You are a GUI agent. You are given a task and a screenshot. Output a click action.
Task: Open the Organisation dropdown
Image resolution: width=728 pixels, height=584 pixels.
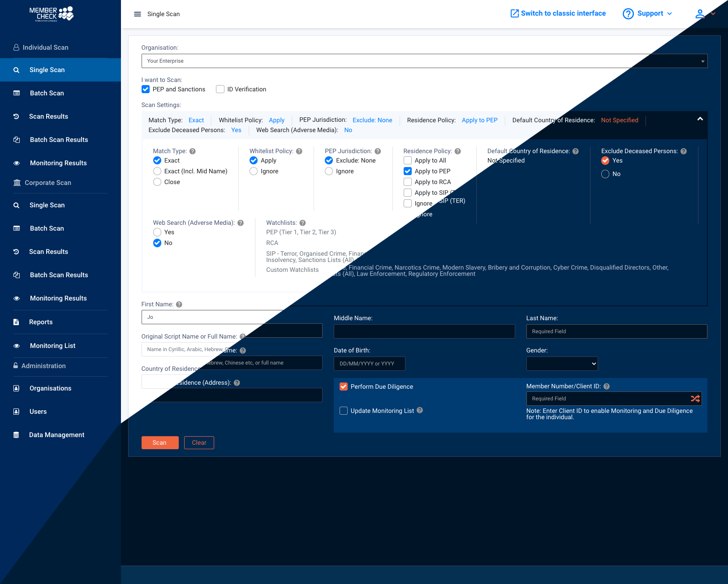424,61
